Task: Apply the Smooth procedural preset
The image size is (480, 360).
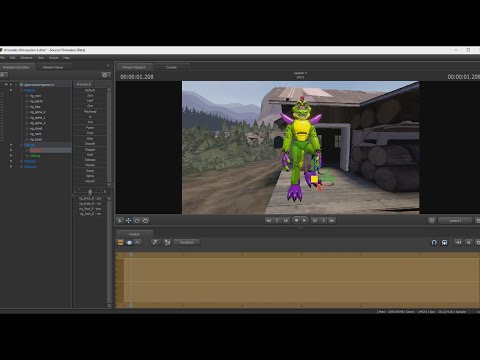Action: point(90,144)
